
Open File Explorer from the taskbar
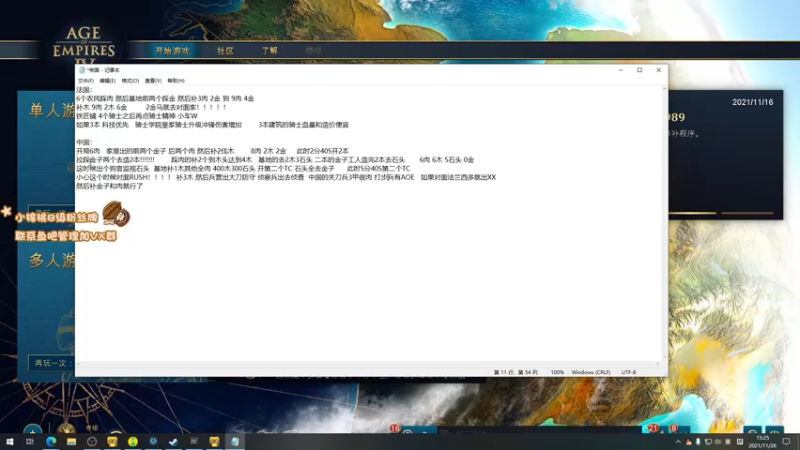(x=71, y=441)
